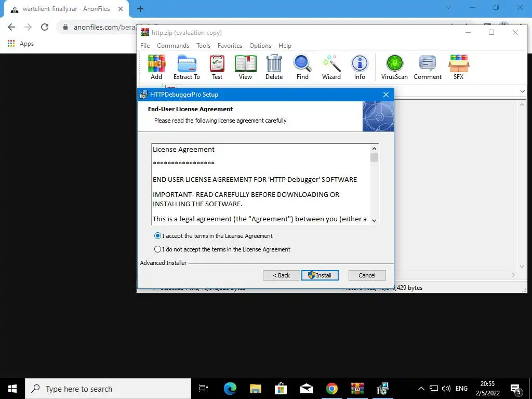
Task: Open a new Chrome tab
Action: click(140, 9)
